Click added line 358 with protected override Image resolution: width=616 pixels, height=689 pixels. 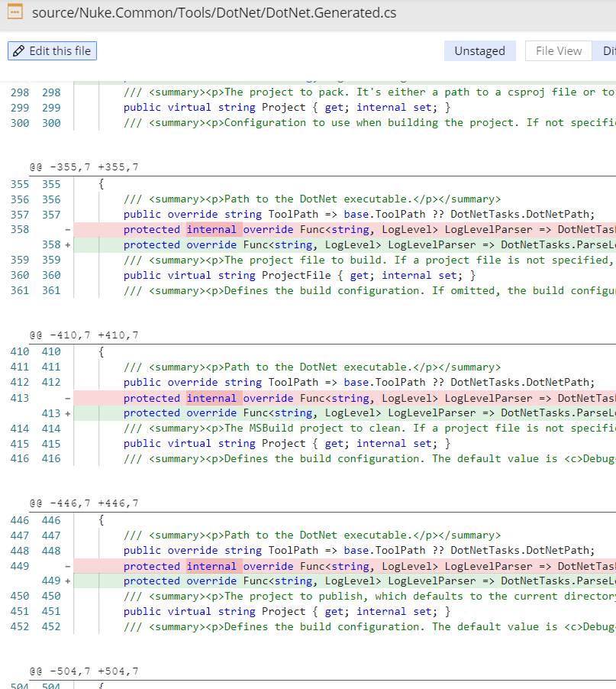(345, 244)
